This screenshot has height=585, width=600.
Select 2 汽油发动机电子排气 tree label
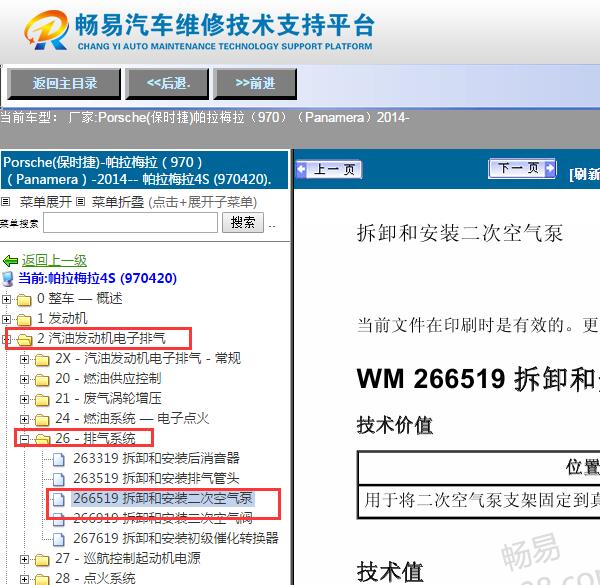[x=101, y=338]
